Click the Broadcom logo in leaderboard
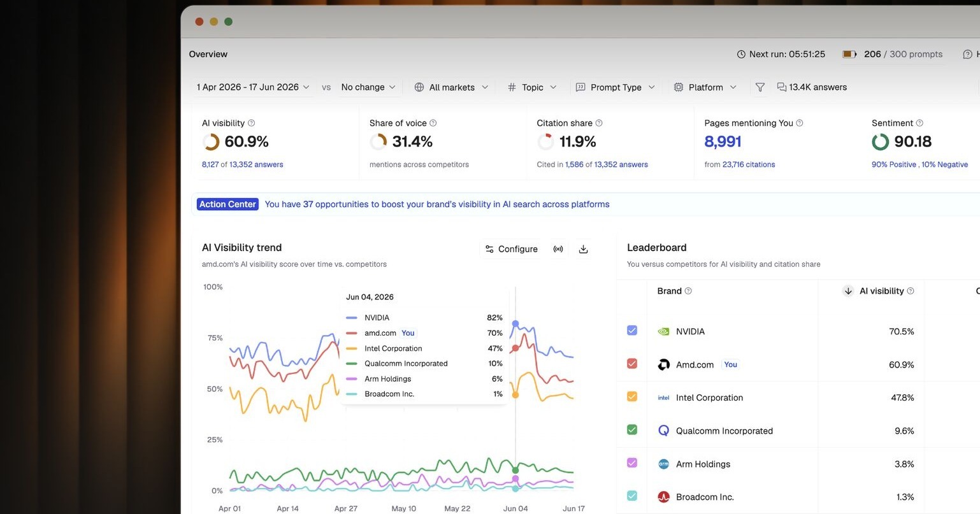980x514 pixels. pyautogui.click(x=663, y=497)
